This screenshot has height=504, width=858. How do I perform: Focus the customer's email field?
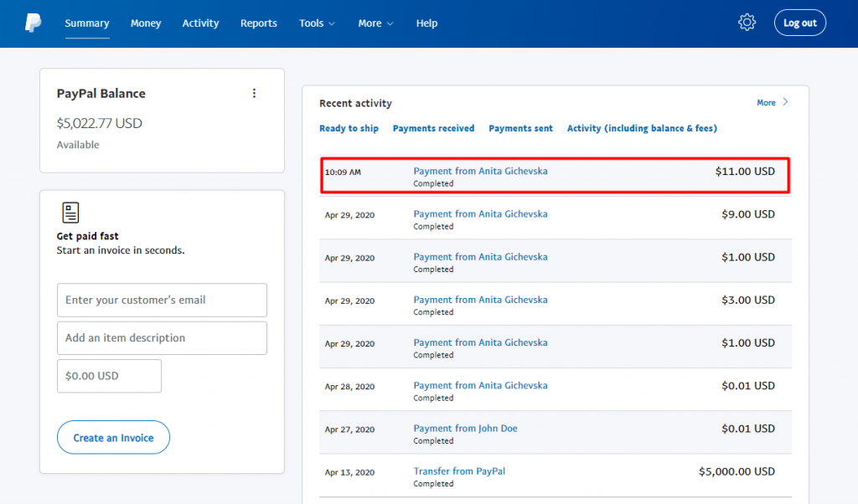(162, 300)
